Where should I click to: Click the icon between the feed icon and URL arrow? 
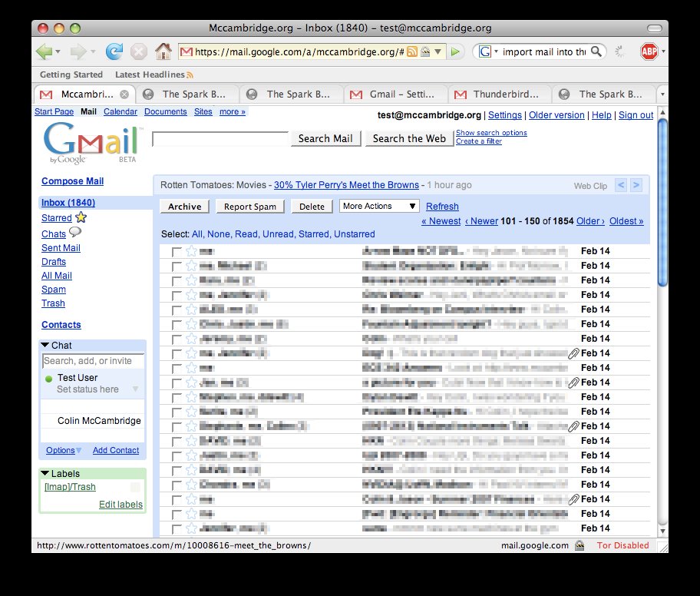tap(425, 51)
